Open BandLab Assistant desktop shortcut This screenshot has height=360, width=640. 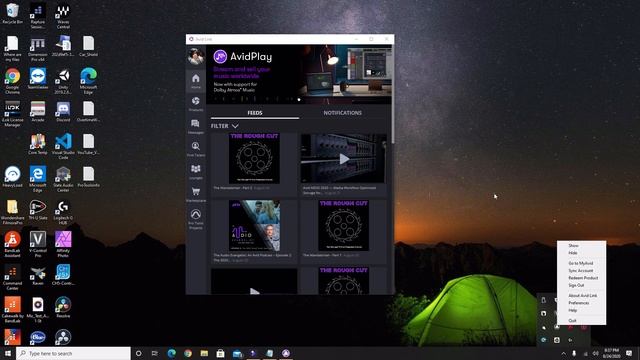click(x=12, y=244)
